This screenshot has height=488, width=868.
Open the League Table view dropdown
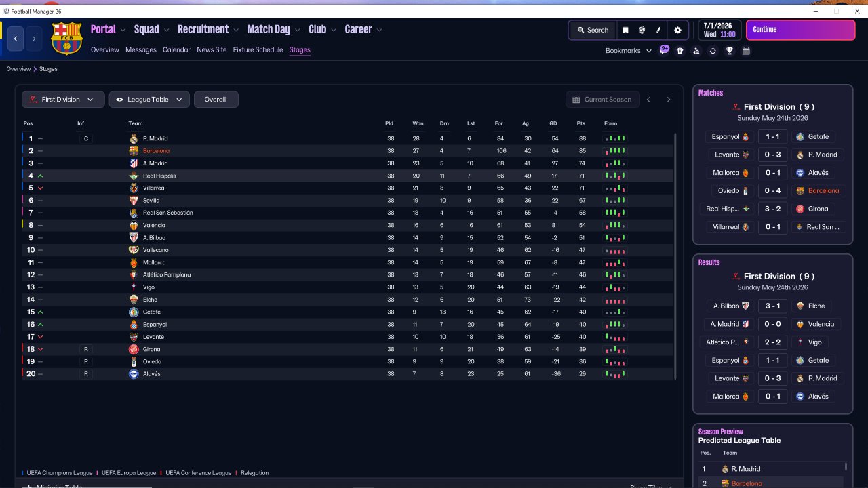[149, 100]
